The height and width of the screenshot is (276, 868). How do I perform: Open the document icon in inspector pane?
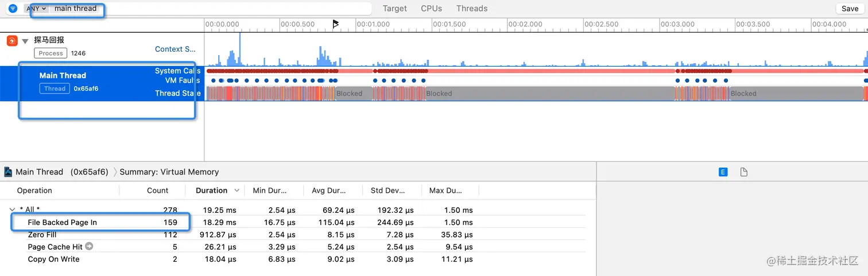click(744, 172)
